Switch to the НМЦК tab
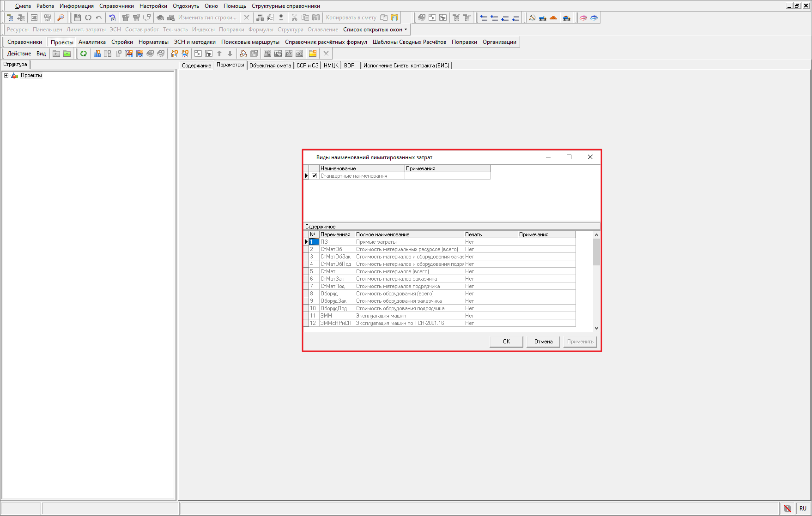The width and height of the screenshot is (812, 516). coord(331,66)
